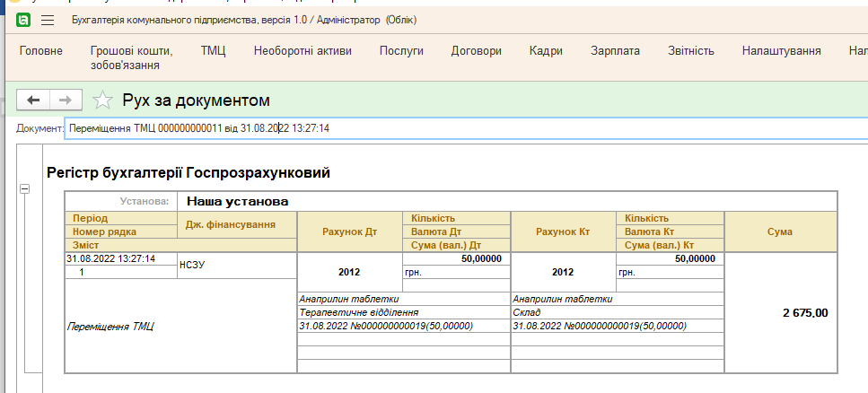Click the Рахунок Дт column header
This screenshot has width=868, height=393.
coord(350,231)
